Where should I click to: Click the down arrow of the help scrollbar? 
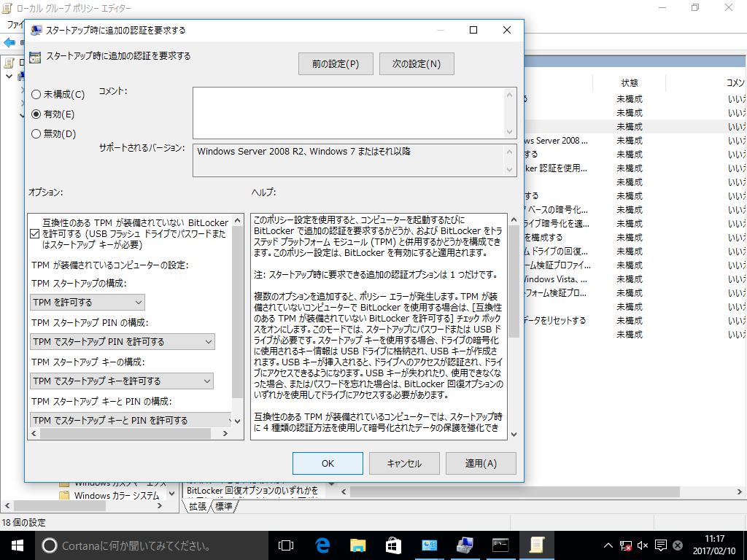[x=514, y=434]
